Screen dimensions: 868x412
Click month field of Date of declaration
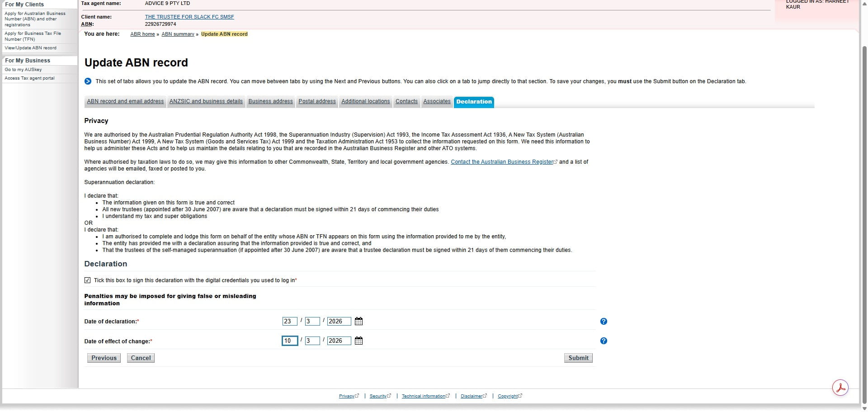click(x=312, y=321)
